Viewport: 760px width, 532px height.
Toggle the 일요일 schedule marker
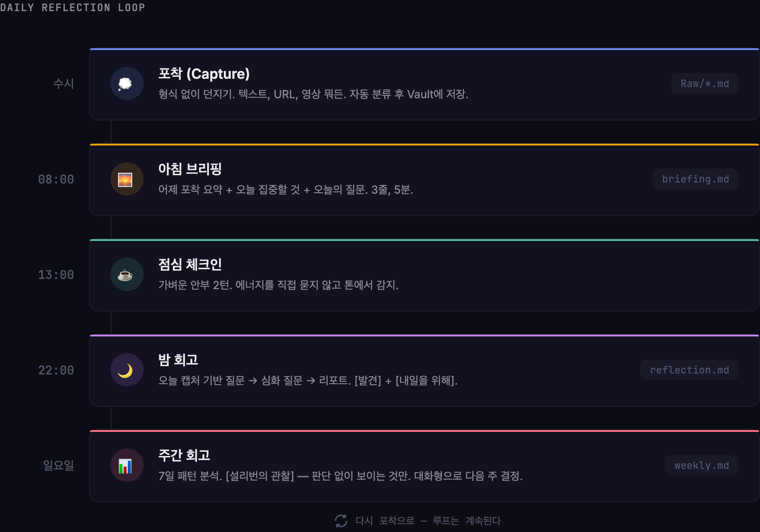click(x=58, y=466)
